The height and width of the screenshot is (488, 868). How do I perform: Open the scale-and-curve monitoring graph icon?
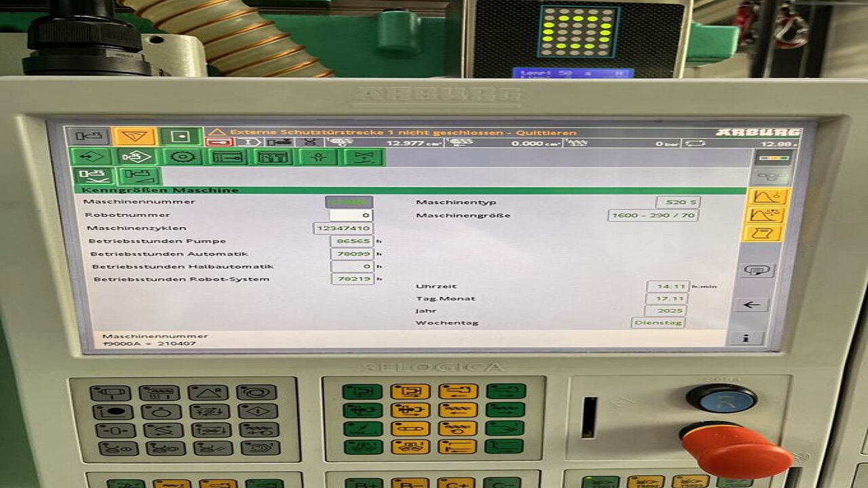point(766,216)
